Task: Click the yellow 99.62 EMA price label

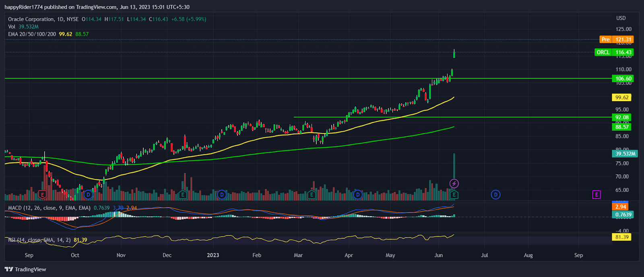Action: coord(622,98)
